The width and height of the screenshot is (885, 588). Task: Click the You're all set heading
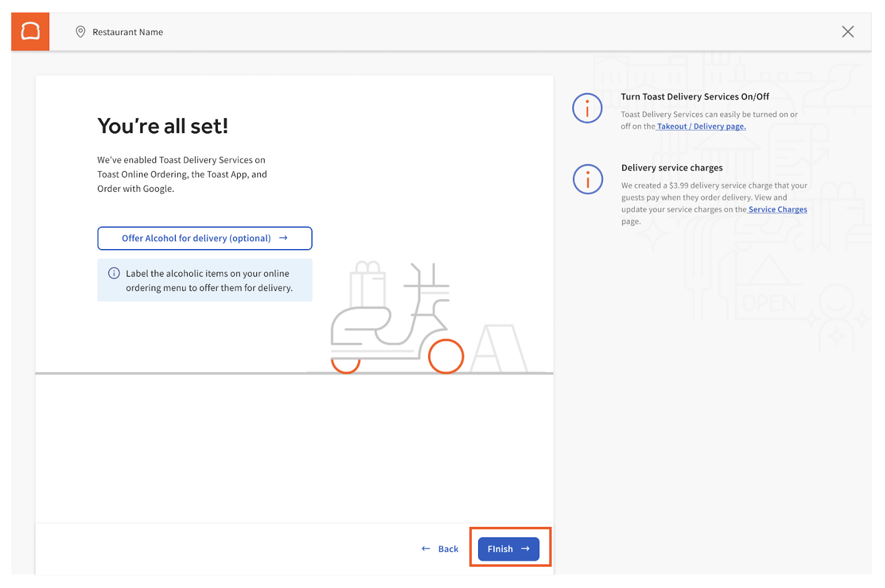click(x=164, y=125)
